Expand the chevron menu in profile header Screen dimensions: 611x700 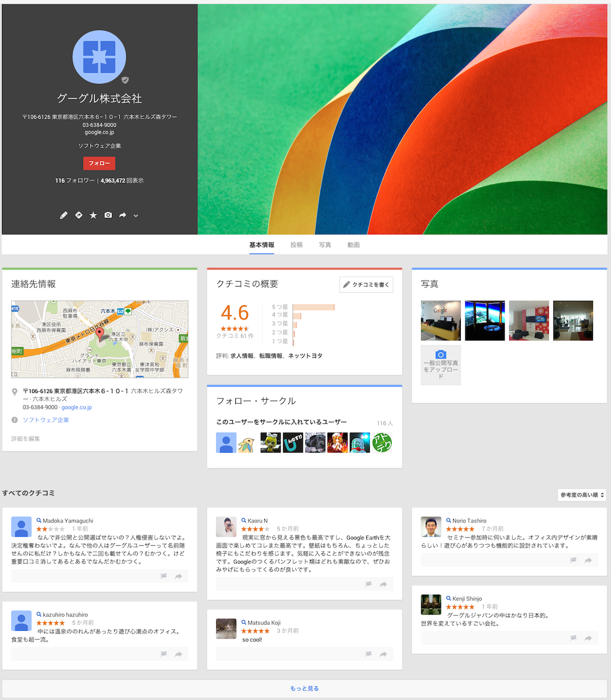coord(136,216)
